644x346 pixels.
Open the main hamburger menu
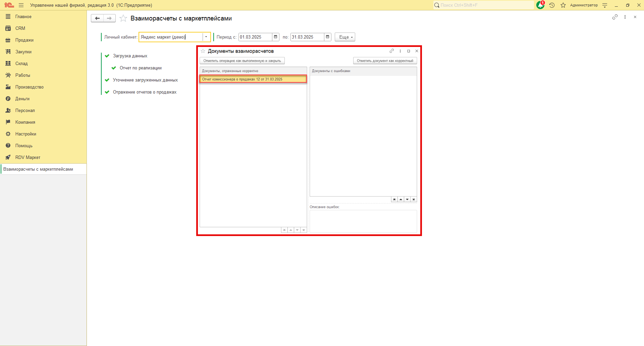(x=21, y=5)
